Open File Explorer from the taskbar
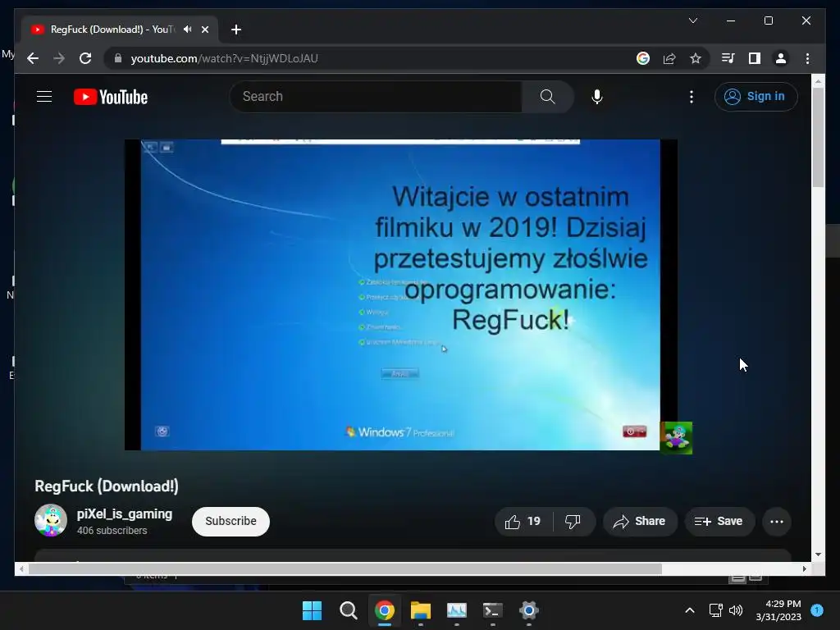This screenshot has width=840, height=630. coord(421,610)
